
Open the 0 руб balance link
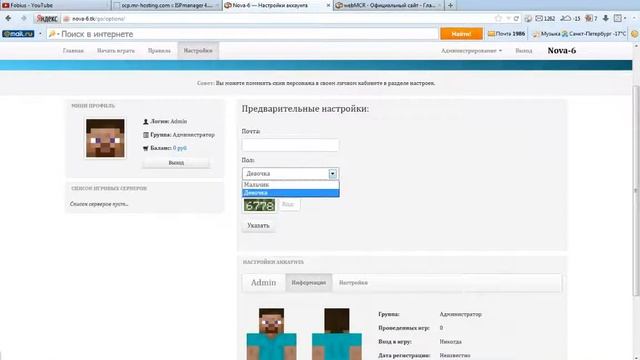(x=180, y=148)
